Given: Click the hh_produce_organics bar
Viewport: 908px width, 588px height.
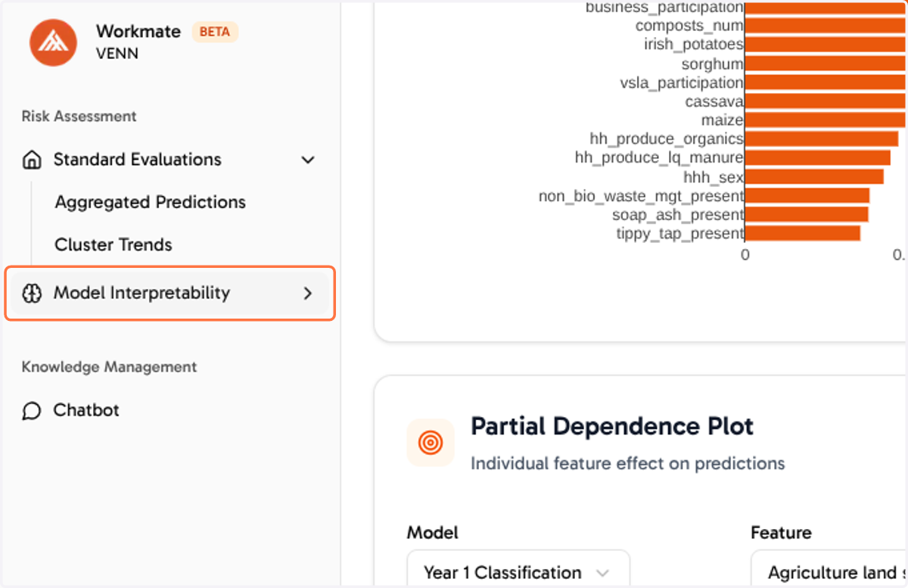Looking at the screenshot, I should click(822, 139).
